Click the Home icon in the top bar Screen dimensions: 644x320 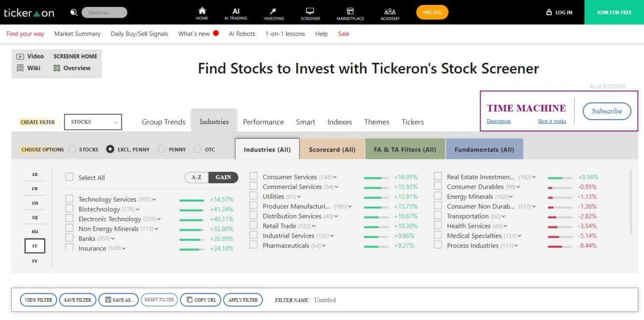202,10
